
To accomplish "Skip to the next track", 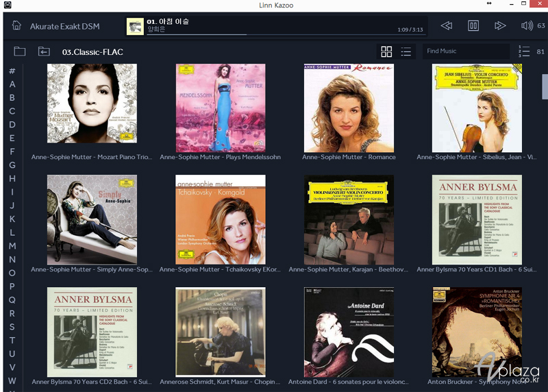I will pos(500,26).
